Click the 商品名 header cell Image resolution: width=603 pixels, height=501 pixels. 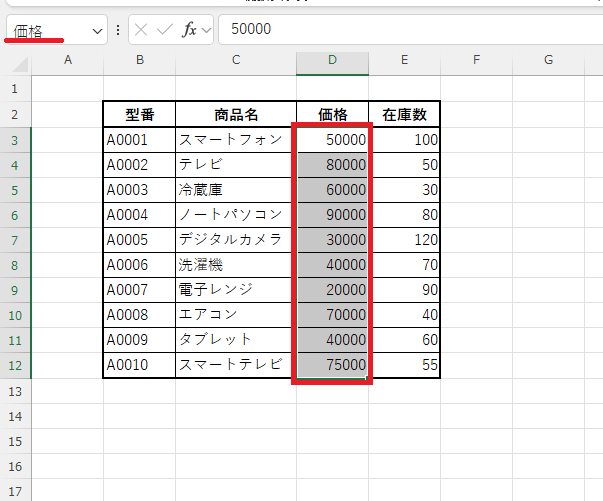pyautogui.click(x=236, y=115)
